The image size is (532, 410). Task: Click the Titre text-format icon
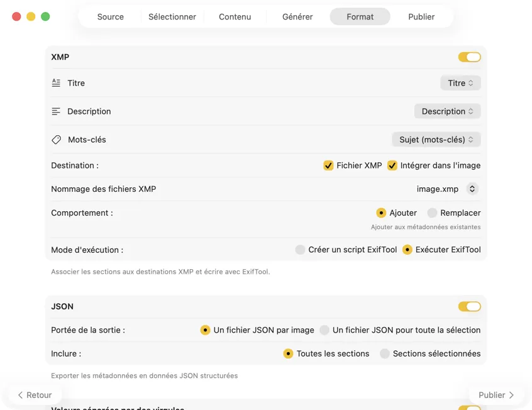[56, 83]
